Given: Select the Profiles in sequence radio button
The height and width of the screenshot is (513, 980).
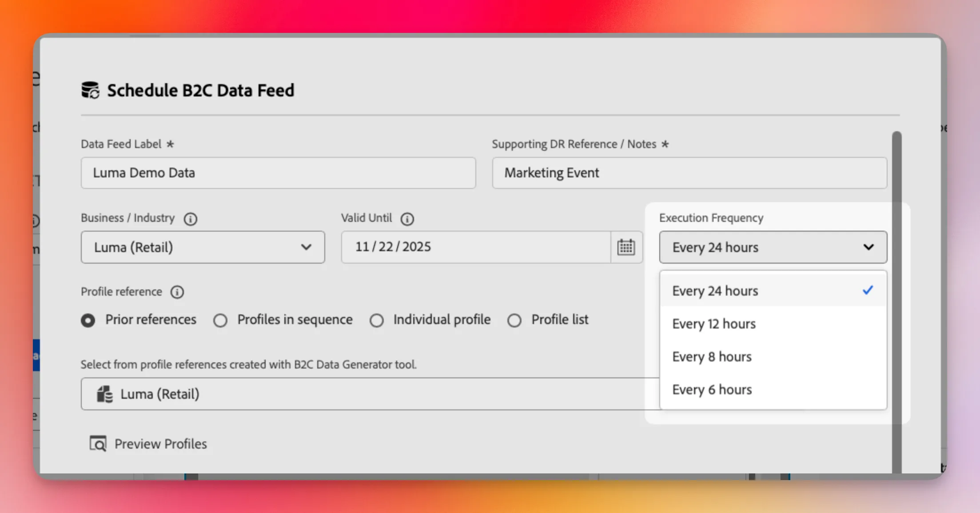Looking at the screenshot, I should click(x=220, y=320).
